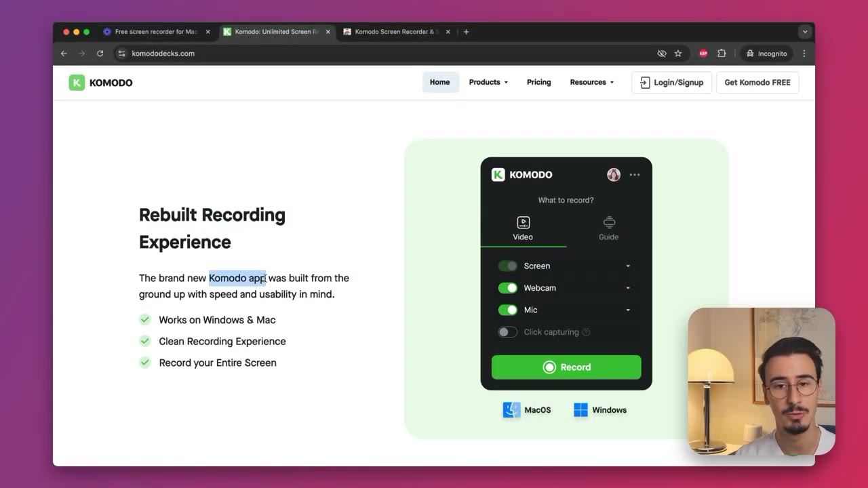This screenshot has height=488, width=868.
Task: Click the Komodo K logo in the widget
Action: [498, 175]
